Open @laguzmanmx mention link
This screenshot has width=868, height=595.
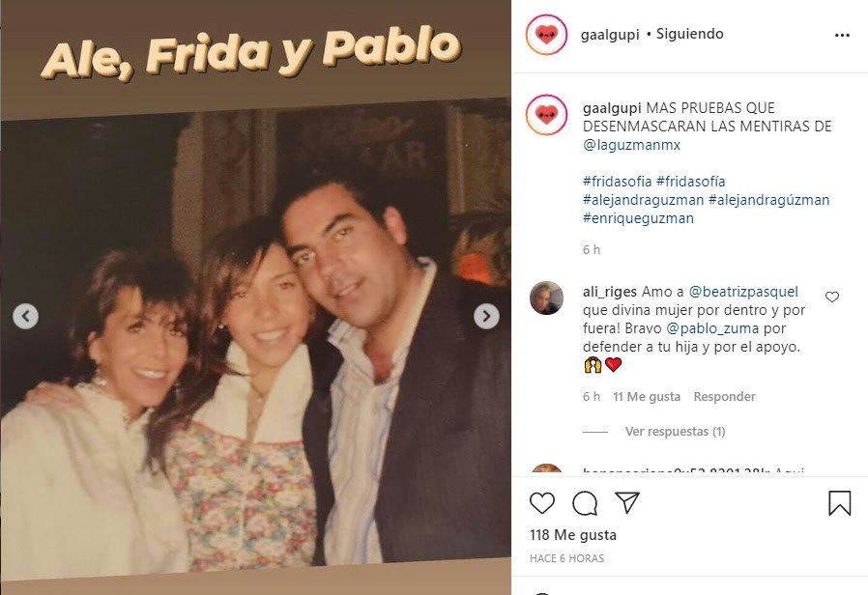tap(631, 145)
